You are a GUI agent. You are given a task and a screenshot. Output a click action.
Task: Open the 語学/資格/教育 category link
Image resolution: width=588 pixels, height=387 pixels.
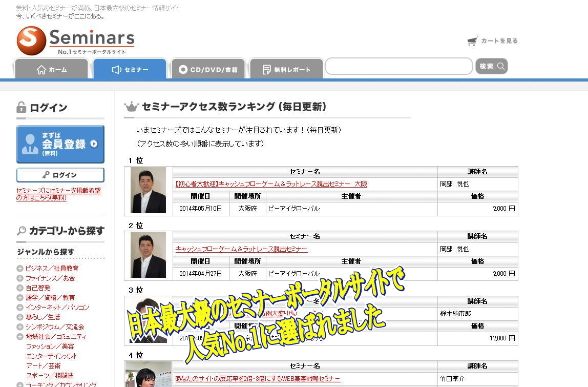[x=50, y=298]
